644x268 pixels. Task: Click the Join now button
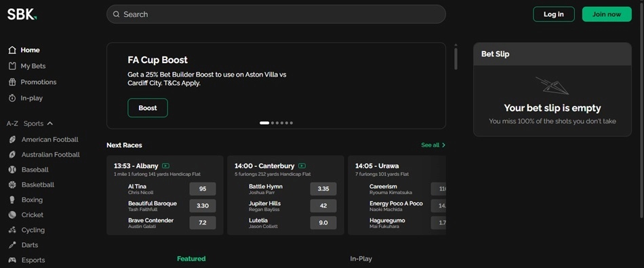[x=607, y=14]
